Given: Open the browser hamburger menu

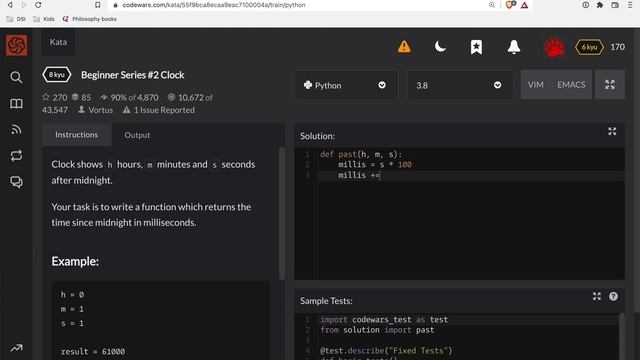Looking at the screenshot, I should coord(630,5).
